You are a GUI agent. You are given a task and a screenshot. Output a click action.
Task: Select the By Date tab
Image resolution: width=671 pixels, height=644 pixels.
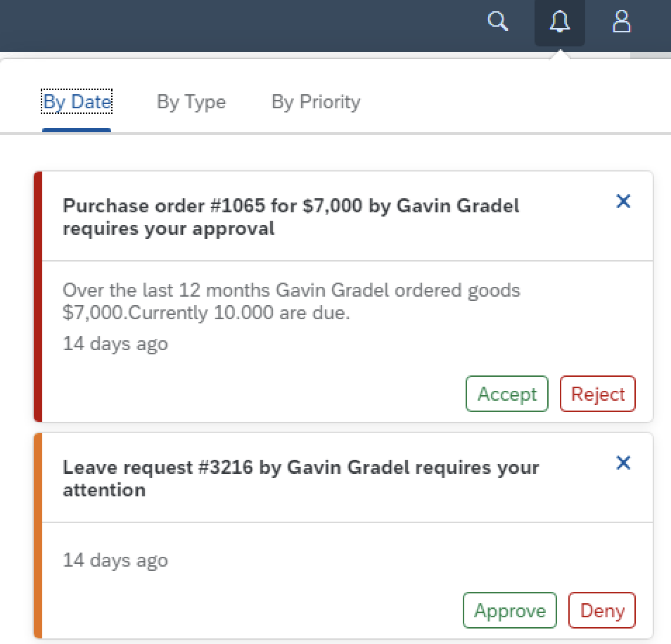pyautogui.click(x=77, y=102)
